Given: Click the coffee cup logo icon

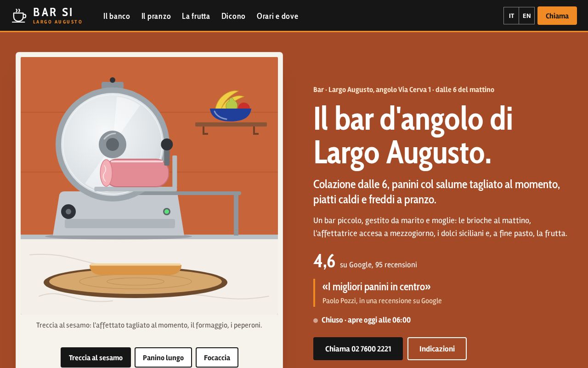Looking at the screenshot, I should click(x=19, y=16).
